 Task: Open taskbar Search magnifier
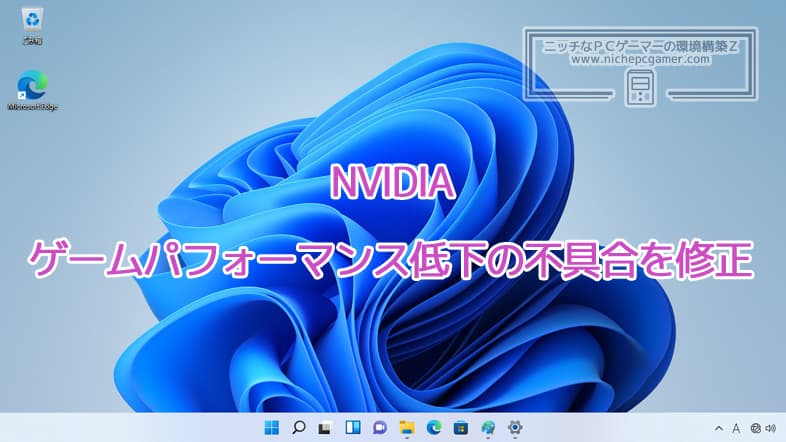tap(299, 427)
